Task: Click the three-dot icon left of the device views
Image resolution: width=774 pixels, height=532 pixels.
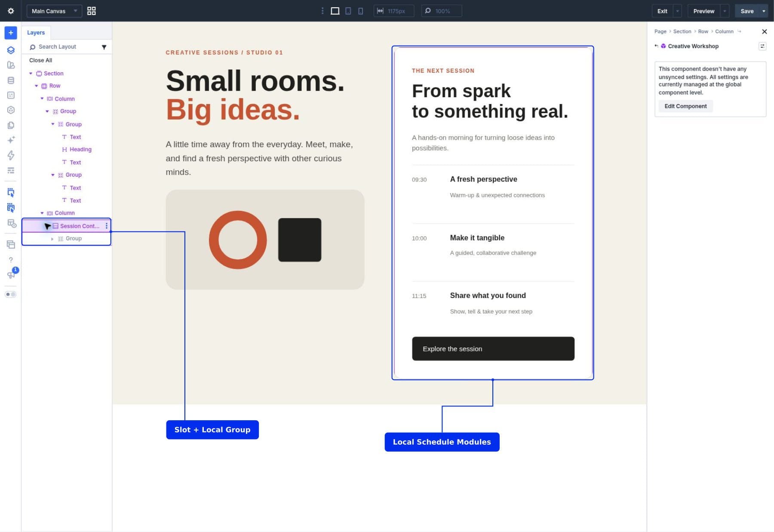Action: (322, 11)
